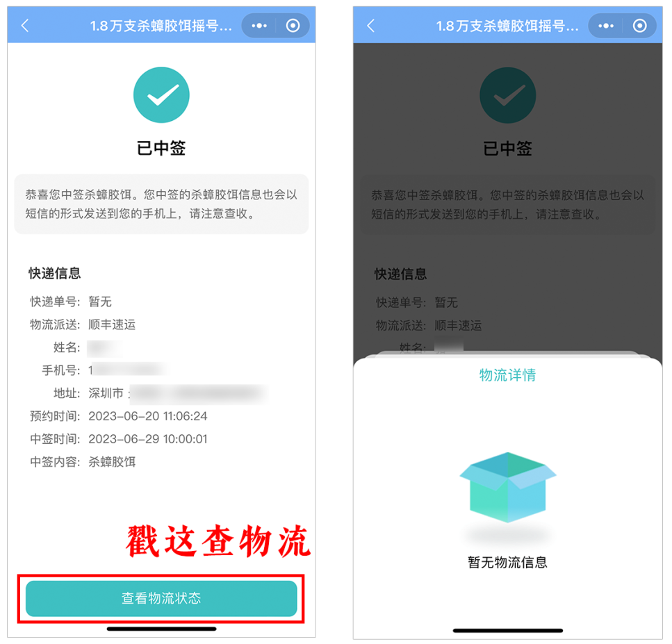The width and height of the screenshot is (672, 644).
Task: Tap dimmed overlay above the logistics sheet
Action: click(x=508, y=197)
